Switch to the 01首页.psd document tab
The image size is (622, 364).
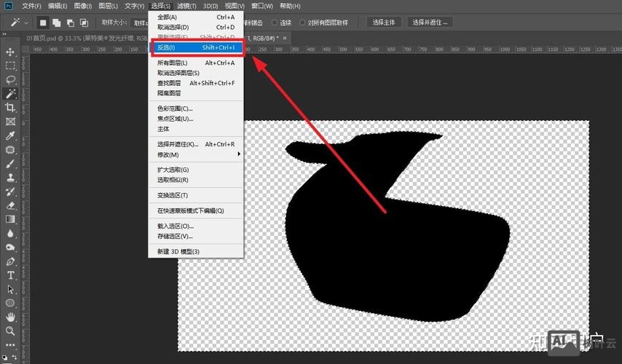(x=87, y=38)
